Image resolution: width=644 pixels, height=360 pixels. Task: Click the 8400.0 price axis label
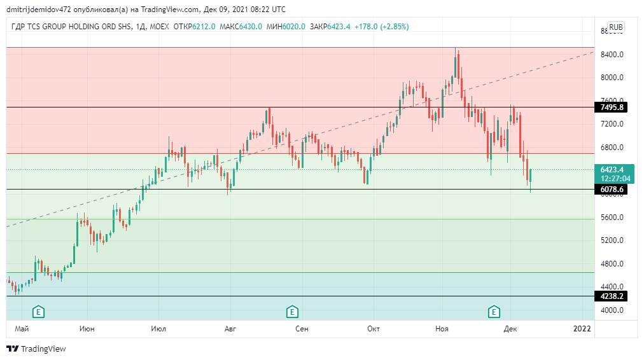coord(612,55)
